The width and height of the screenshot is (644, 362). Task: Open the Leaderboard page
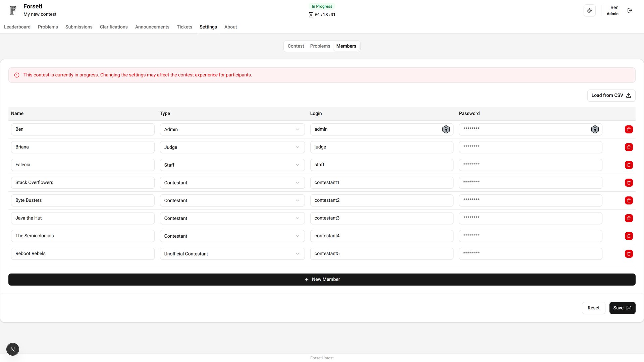pyautogui.click(x=17, y=27)
